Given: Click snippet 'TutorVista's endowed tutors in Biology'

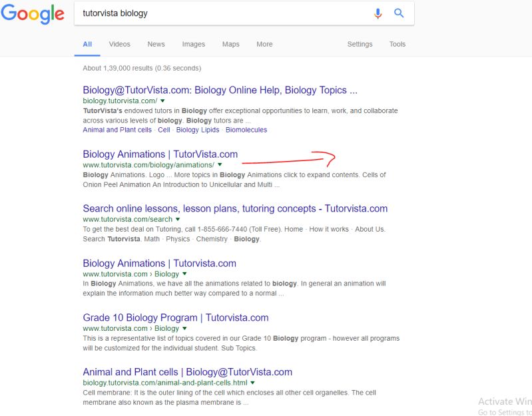Looking at the screenshot, I should (x=240, y=116).
